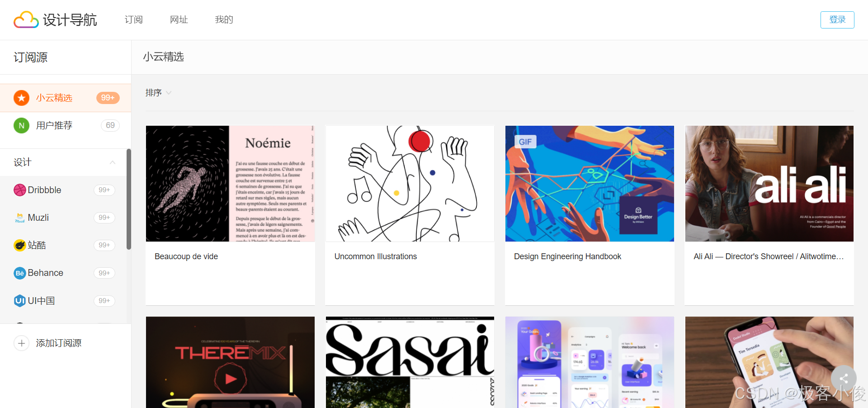Click the Uncommon Illustrations title
Viewport: 868px width, 408px height.
click(x=376, y=256)
